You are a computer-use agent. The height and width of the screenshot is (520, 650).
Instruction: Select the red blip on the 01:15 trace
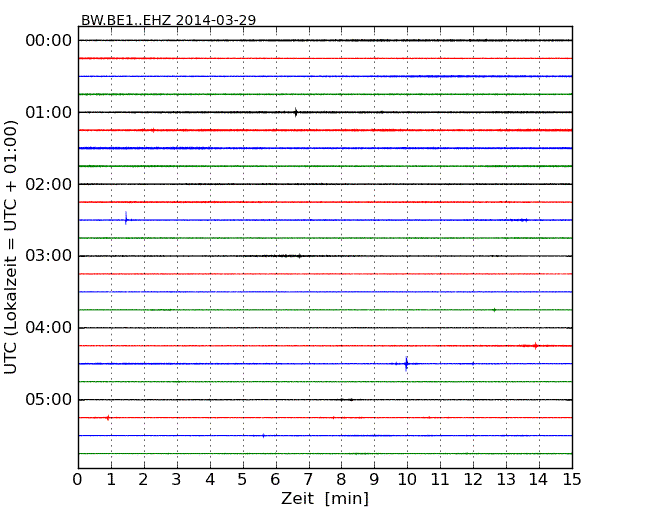click(x=153, y=130)
